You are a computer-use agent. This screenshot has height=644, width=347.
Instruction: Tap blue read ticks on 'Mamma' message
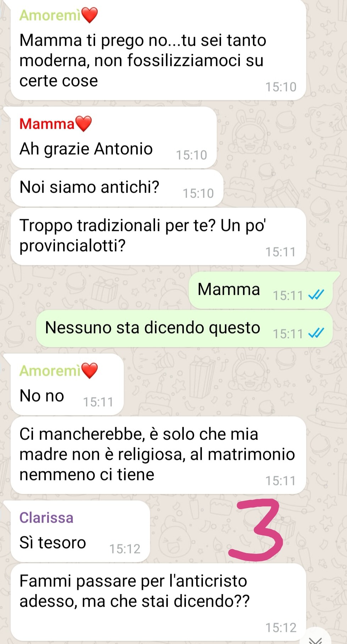point(316,295)
